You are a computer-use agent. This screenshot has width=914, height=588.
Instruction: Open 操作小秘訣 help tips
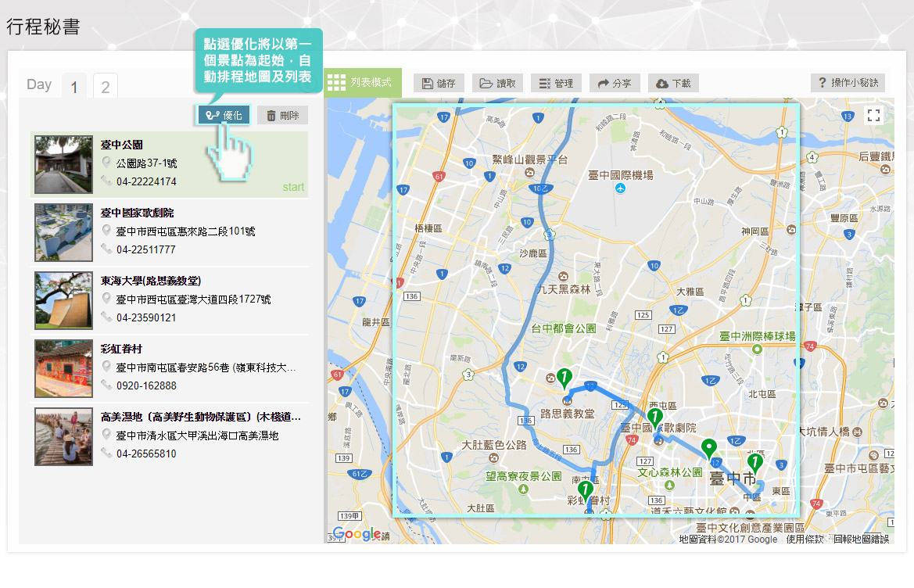(848, 83)
